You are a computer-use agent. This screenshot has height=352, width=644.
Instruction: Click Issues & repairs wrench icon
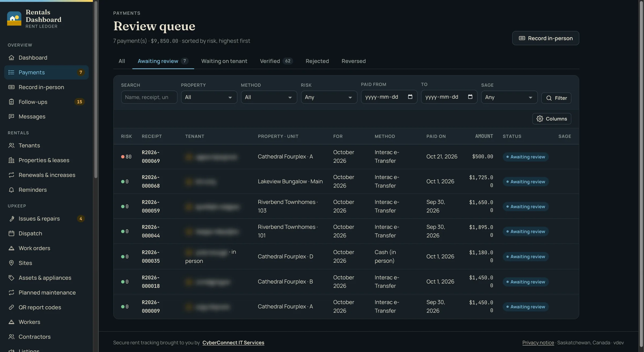tap(11, 219)
